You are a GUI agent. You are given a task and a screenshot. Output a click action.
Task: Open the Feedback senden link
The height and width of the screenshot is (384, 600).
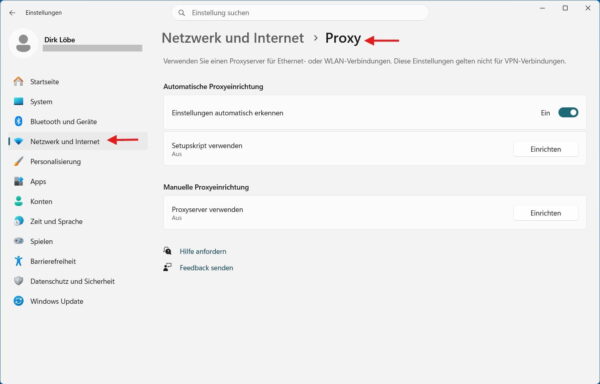pos(206,268)
